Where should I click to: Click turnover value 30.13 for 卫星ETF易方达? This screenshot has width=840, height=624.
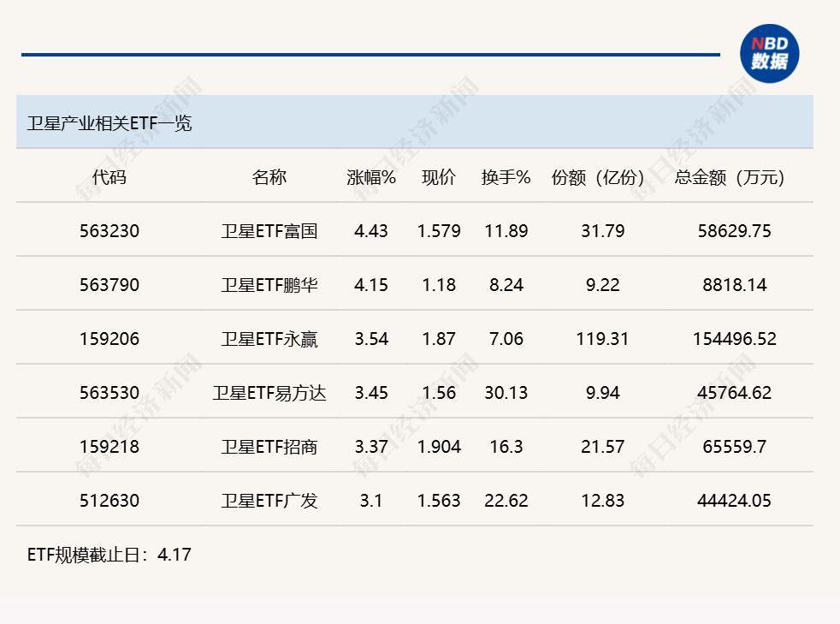[x=507, y=393]
